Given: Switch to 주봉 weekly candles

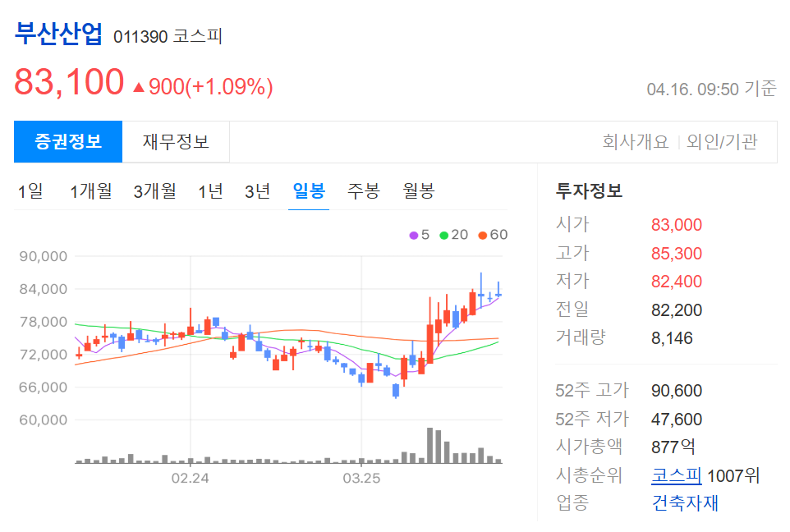Looking at the screenshot, I should point(361,190).
